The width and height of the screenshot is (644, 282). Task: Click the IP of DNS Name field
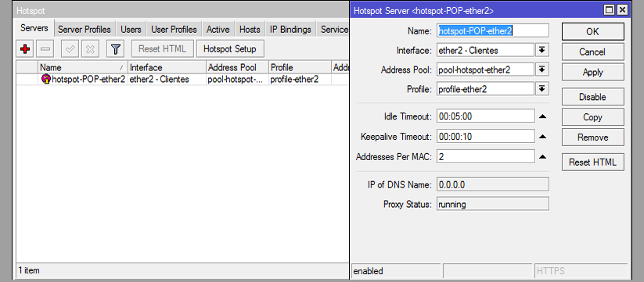pos(493,184)
